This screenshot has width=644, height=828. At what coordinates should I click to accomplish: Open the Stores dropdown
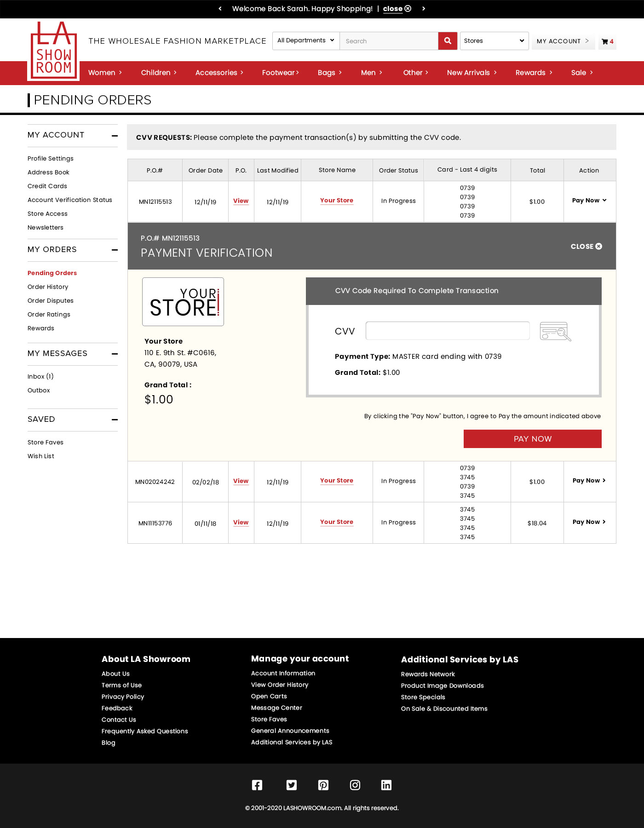494,41
